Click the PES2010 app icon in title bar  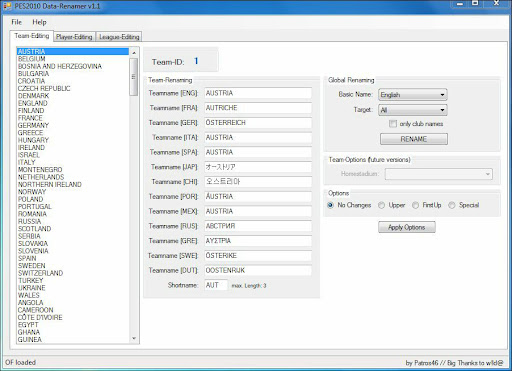(x=7, y=6)
